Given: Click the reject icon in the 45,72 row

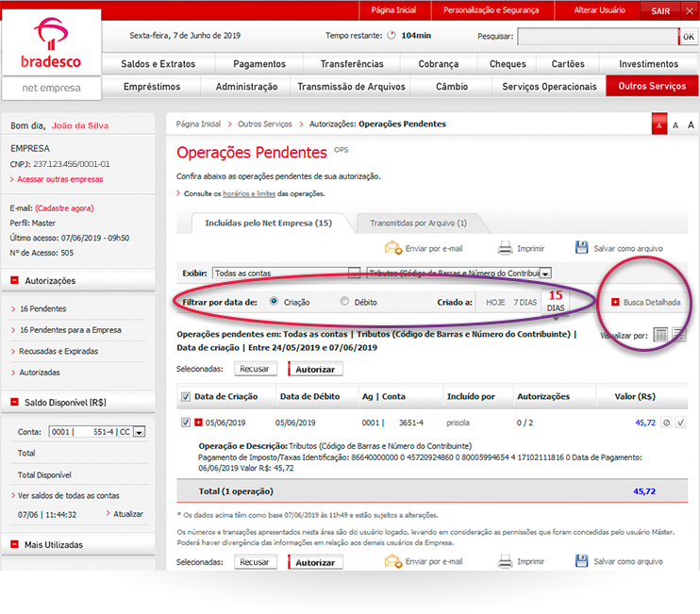Looking at the screenshot, I should tap(666, 423).
